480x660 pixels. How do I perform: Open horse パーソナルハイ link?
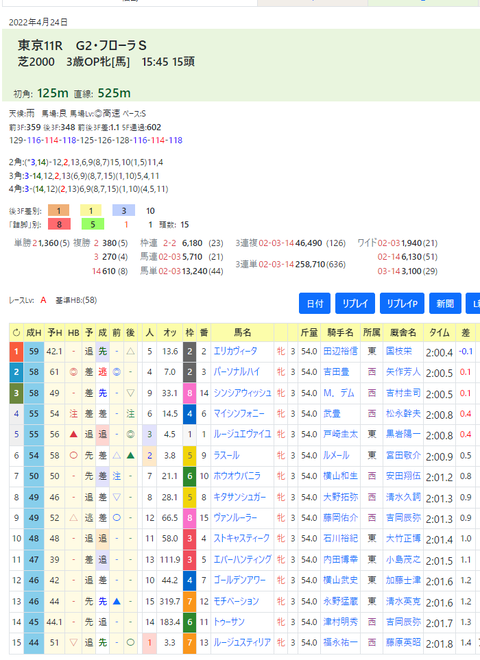pyautogui.click(x=237, y=372)
